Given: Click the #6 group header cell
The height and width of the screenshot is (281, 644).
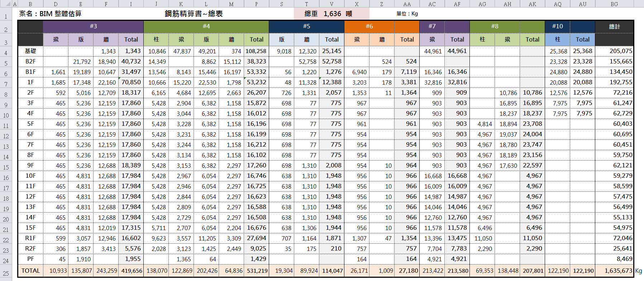Looking at the screenshot, I should [x=369, y=26].
